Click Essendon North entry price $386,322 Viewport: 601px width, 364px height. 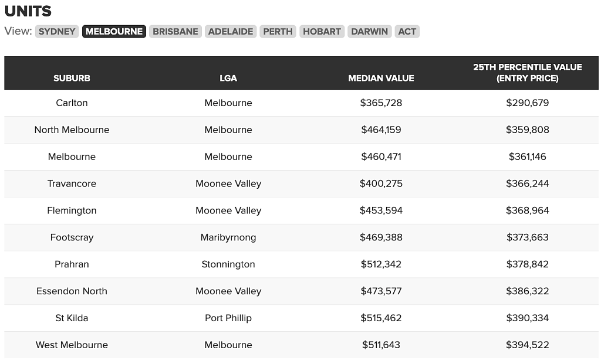tap(528, 291)
